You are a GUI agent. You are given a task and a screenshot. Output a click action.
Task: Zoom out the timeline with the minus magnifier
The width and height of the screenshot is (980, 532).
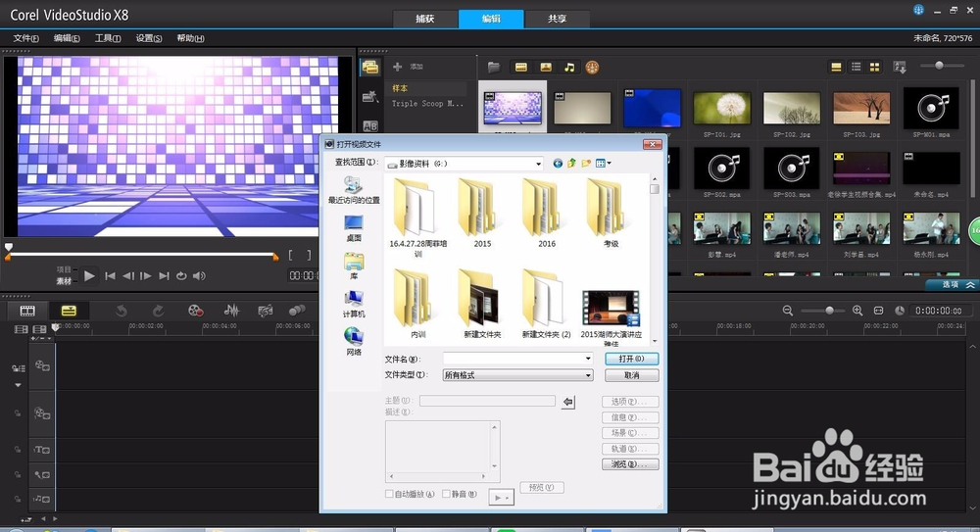click(788, 311)
